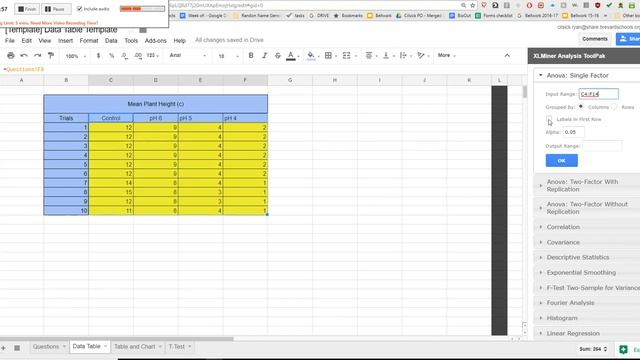This screenshot has height=360, width=640.
Task: Open the fill color picker
Action: pyautogui.click(x=311, y=56)
